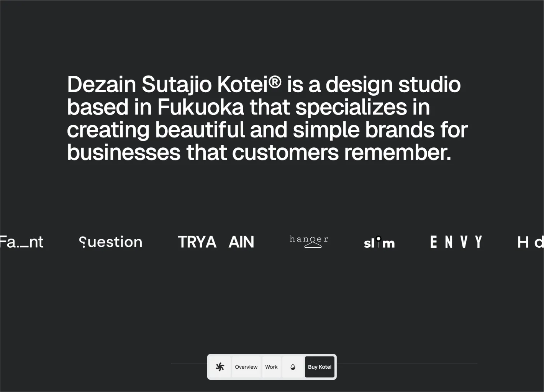Select the partially visible Hd logo
Screen dimensions: 544x392
[x=531, y=242]
